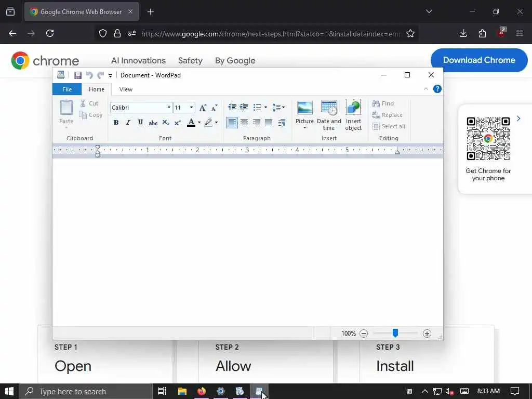The height and width of the screenshot is (399, 532).
Task: Click the Insert object icon
Action: [x=353, y=115]
